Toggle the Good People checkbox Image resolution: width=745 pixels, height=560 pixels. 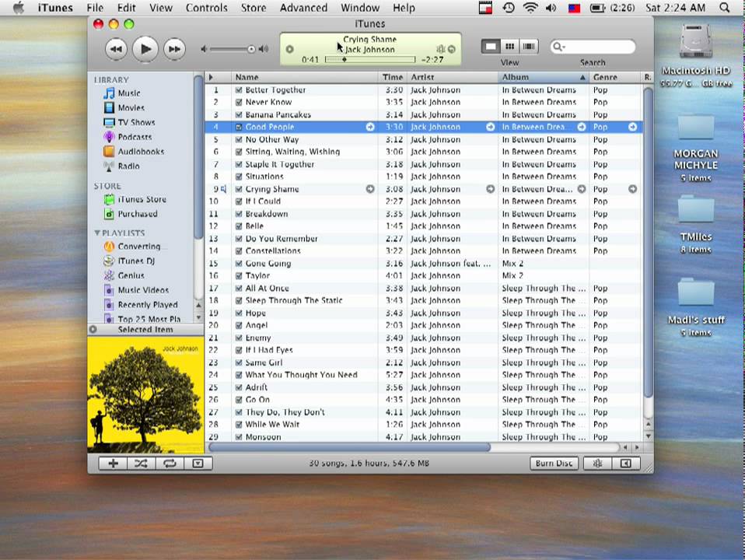click(x=239, y=127)
